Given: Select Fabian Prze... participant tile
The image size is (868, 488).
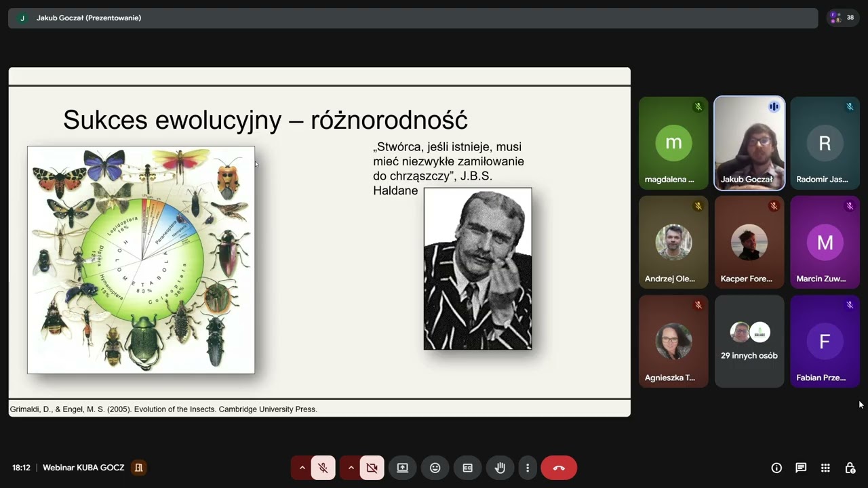Looking at the screenshot, I should pyautogui.click(x=825, y=341).
